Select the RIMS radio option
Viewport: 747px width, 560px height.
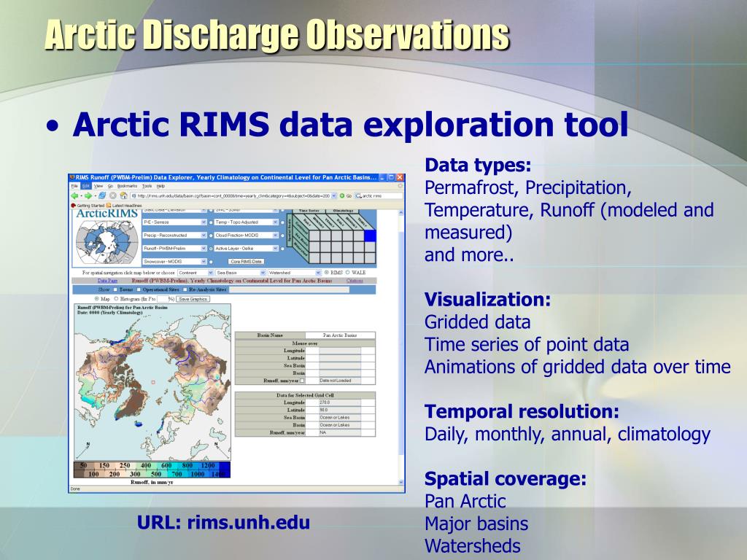[x=327, y=273]
